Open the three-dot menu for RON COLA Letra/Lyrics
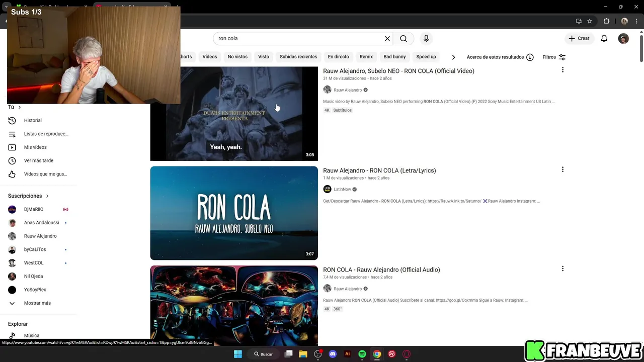The height and width of the screenshot is (362, 644). click(562, 169)
